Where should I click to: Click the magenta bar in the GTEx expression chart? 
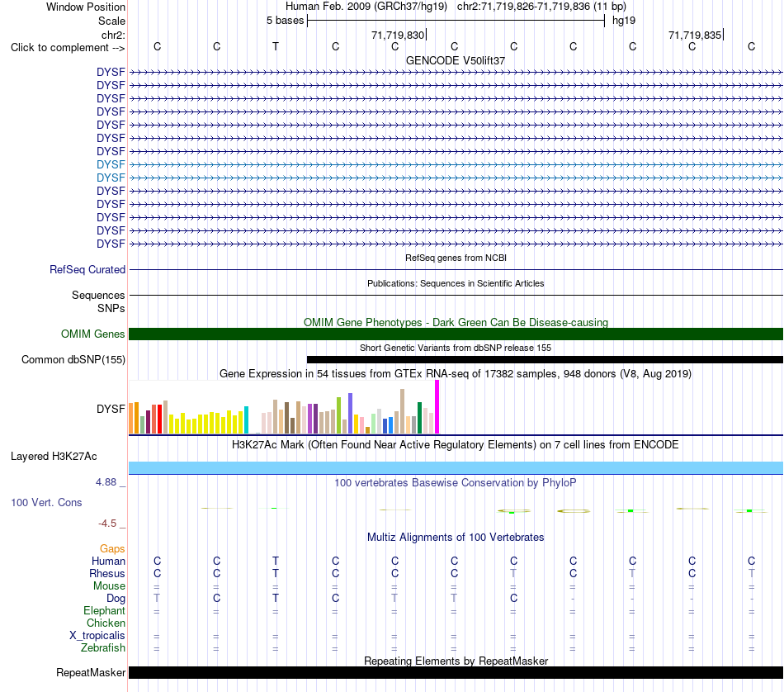(437, 407)
